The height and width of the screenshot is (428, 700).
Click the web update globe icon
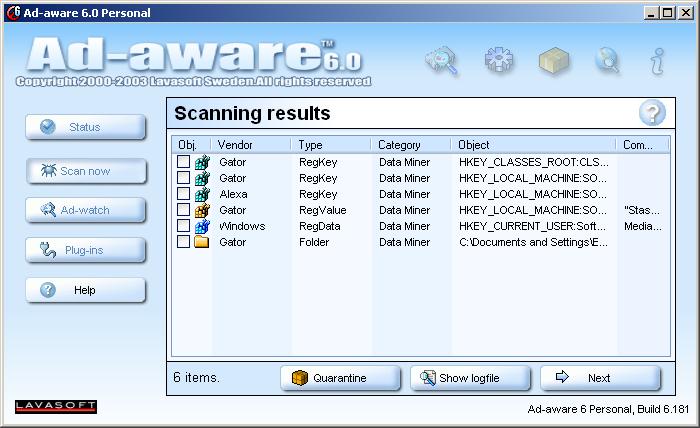(608, 60)
